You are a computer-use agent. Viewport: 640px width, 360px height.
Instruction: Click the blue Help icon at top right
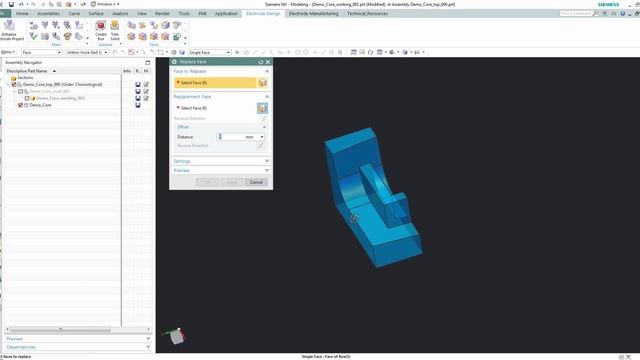pos(622,13)
